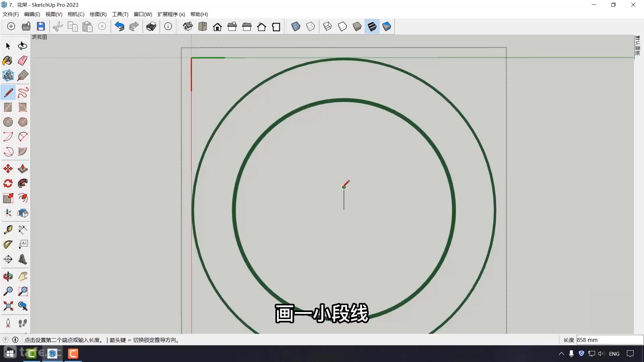Viewport: 644px width, 362px height.
Task: Pick the Circle tool
Action: click(x=8, y=122)
